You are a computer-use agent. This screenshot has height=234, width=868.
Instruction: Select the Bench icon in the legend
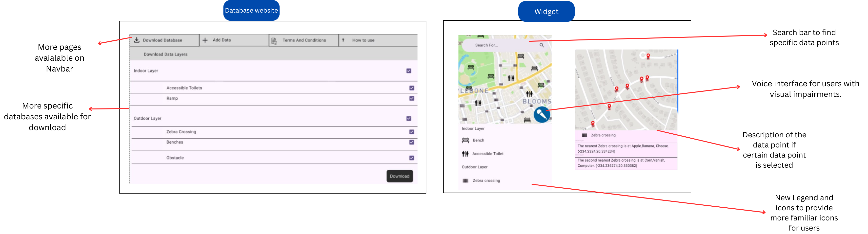[465, 140]
